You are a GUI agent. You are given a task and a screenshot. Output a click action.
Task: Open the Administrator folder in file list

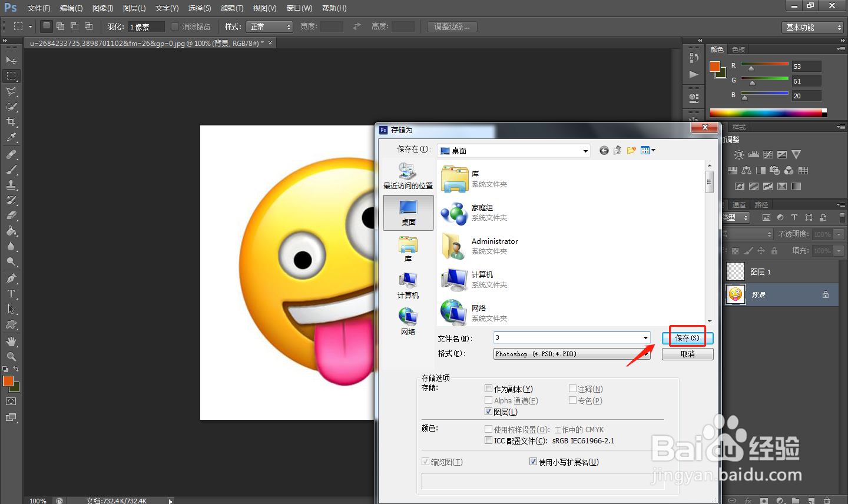(480, 246)
